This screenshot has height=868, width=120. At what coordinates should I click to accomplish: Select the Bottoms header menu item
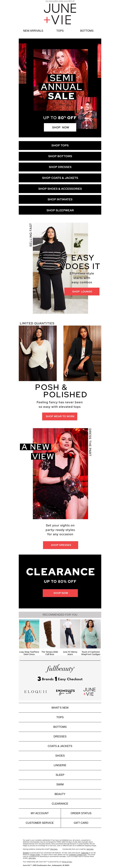click(87, 31)
